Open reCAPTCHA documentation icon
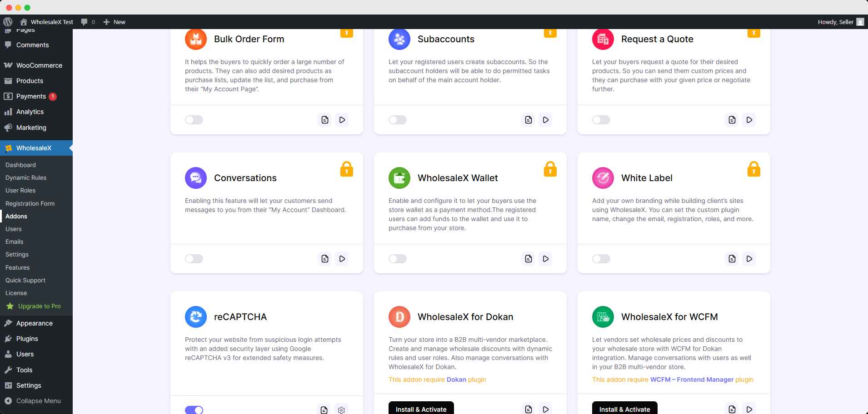 [x=324, y=410]
